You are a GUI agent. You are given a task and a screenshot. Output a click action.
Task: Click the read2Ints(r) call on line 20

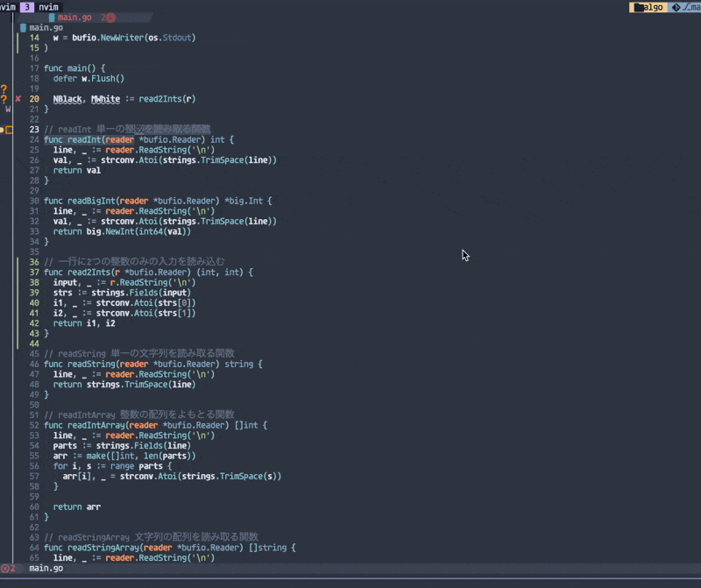coord(167,99)
